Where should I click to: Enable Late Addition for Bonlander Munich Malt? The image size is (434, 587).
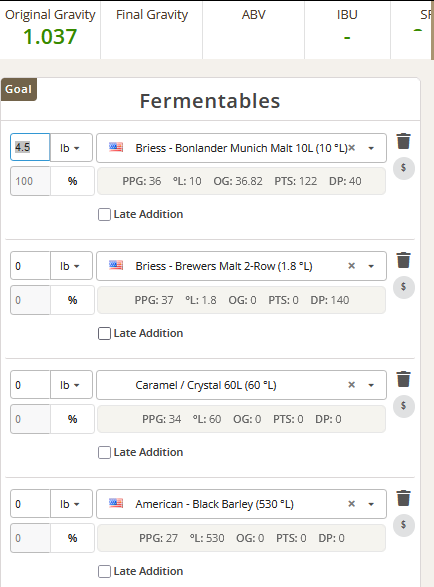104,215
